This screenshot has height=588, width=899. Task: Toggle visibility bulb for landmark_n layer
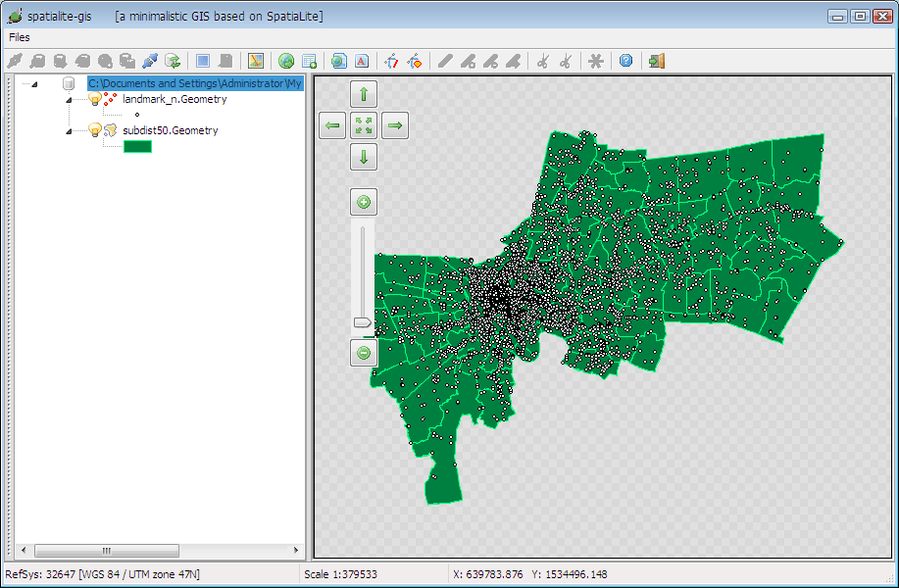[x=95, y=99]
